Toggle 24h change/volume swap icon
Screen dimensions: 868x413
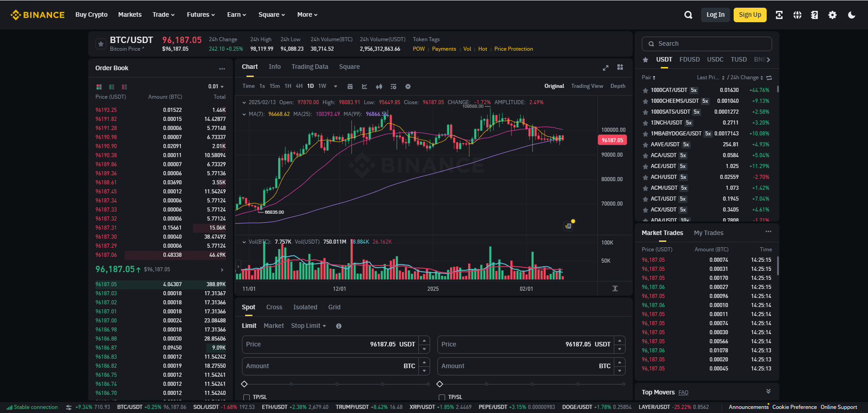tap(769, 77)
